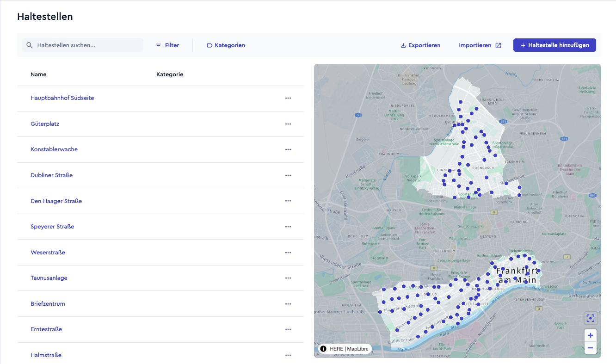Open the Halmstraße stop
The width and height of the screenshot is (616, 364).
point(46,355)
